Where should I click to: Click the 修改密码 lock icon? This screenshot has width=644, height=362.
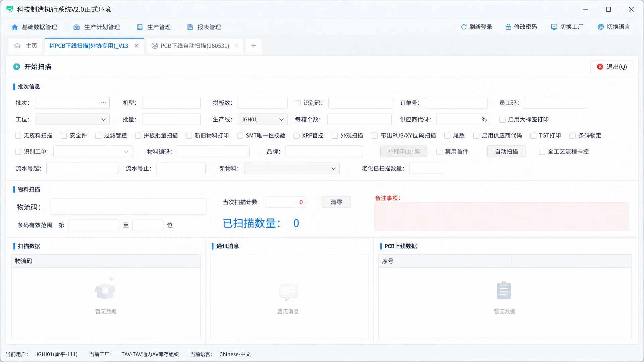[508, 27]
